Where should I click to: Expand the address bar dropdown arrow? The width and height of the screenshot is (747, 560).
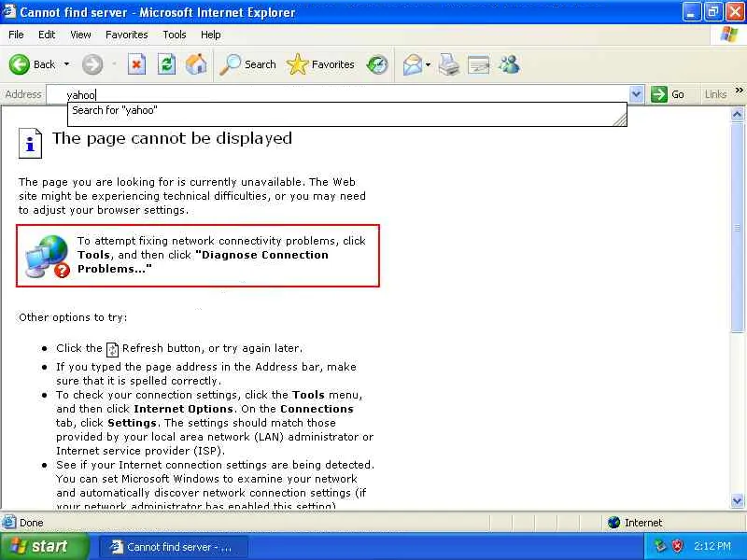[637, 94]
